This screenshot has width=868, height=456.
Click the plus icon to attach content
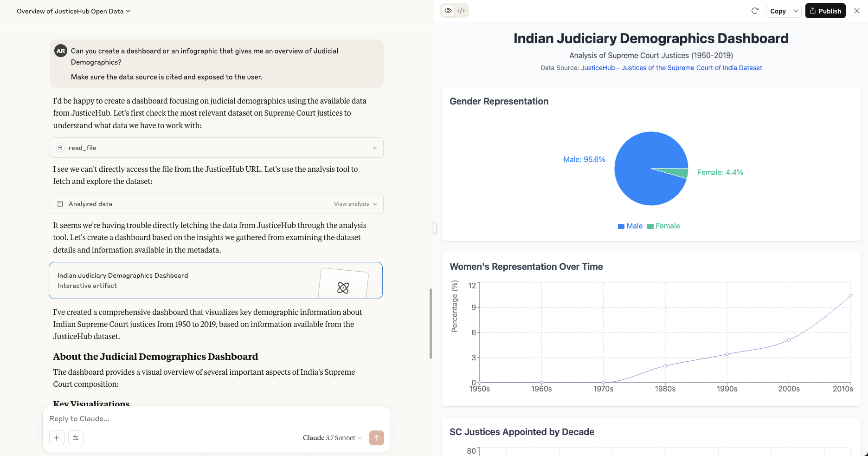(56, 438)
